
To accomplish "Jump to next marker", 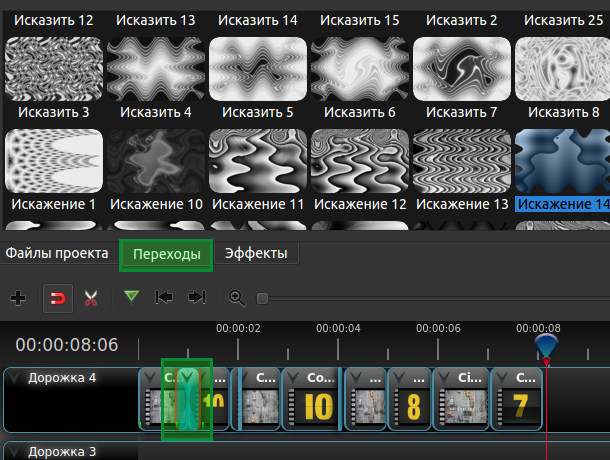I will [197, 298].
